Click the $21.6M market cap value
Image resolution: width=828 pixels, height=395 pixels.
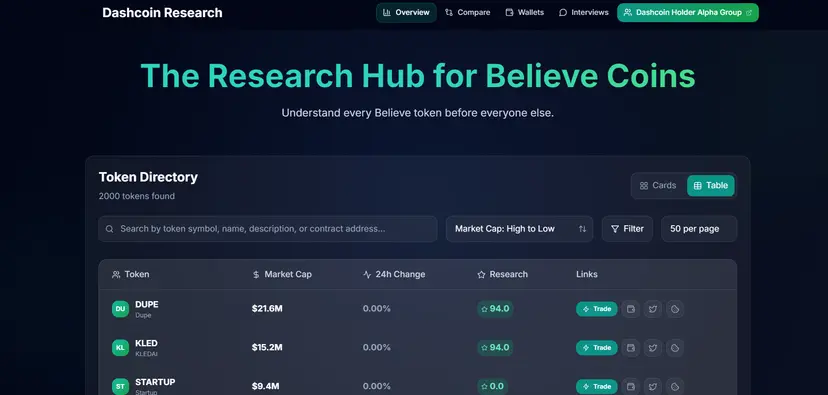267,309
